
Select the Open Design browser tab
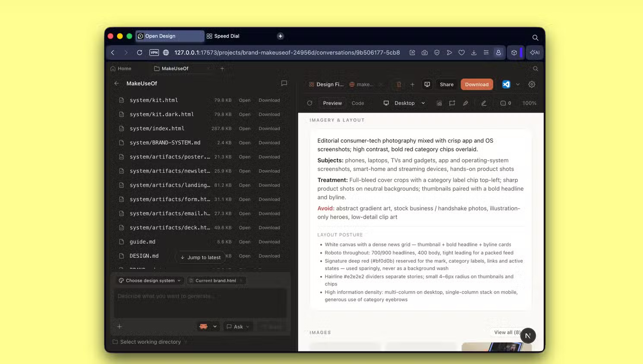tap(170, 36)
